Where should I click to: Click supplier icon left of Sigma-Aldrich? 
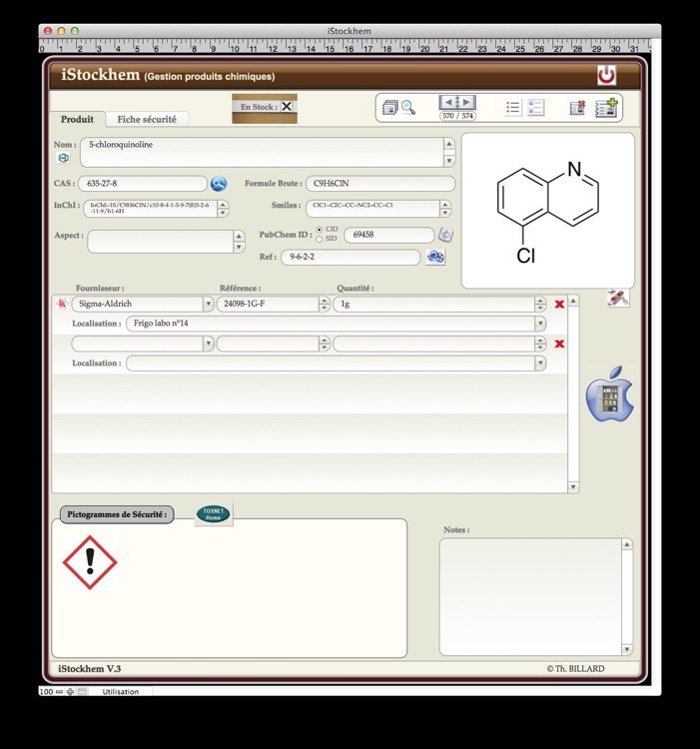pyautogui.click(x=62, y=304)
